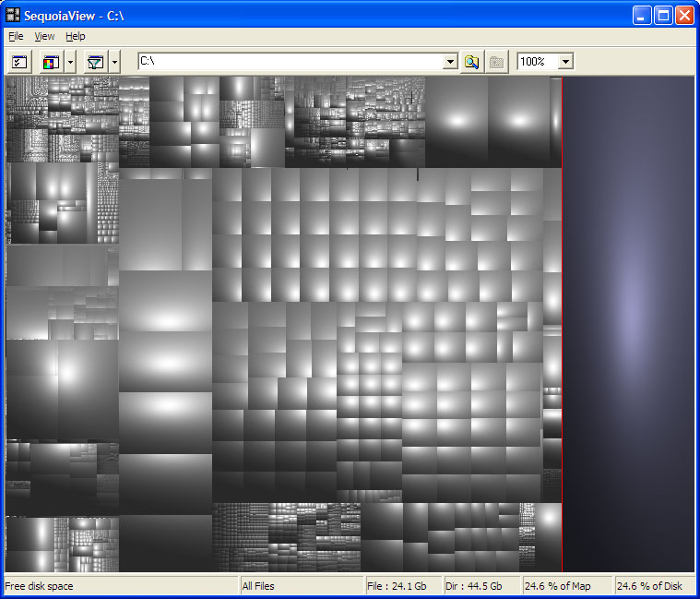The image size is (700, 599).
Task: Expand the filter dropdown arrow
Action: pos(114,62)
